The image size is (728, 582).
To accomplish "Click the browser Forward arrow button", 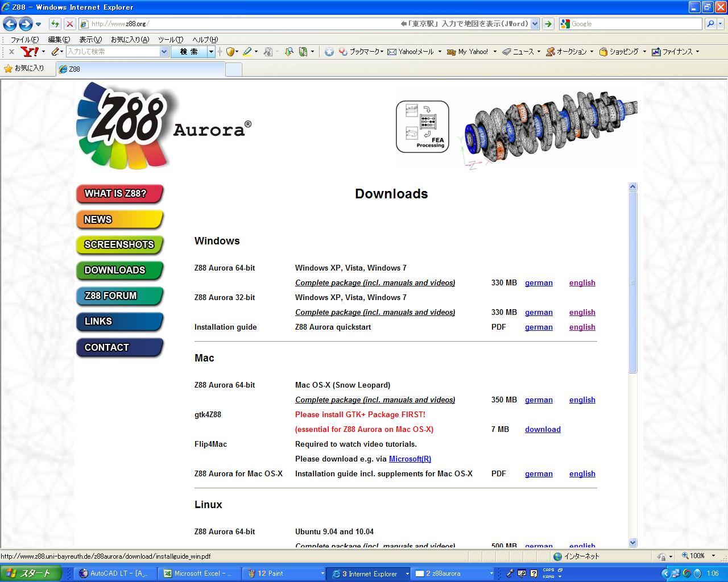I will point(25,24).
